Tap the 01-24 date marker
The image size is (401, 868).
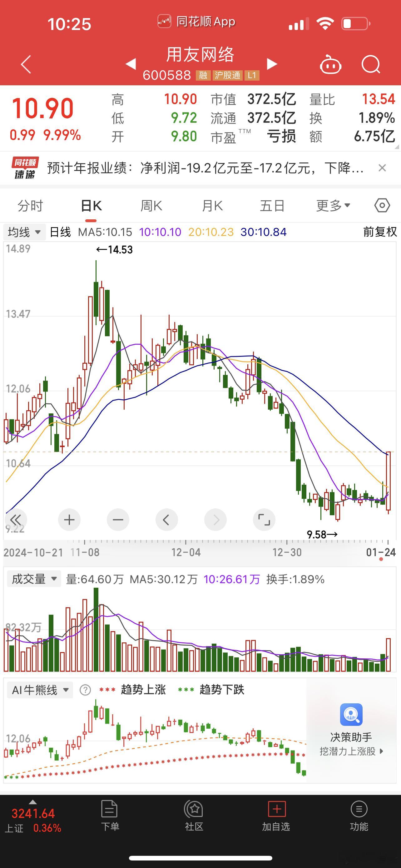[x=381, y=552]
